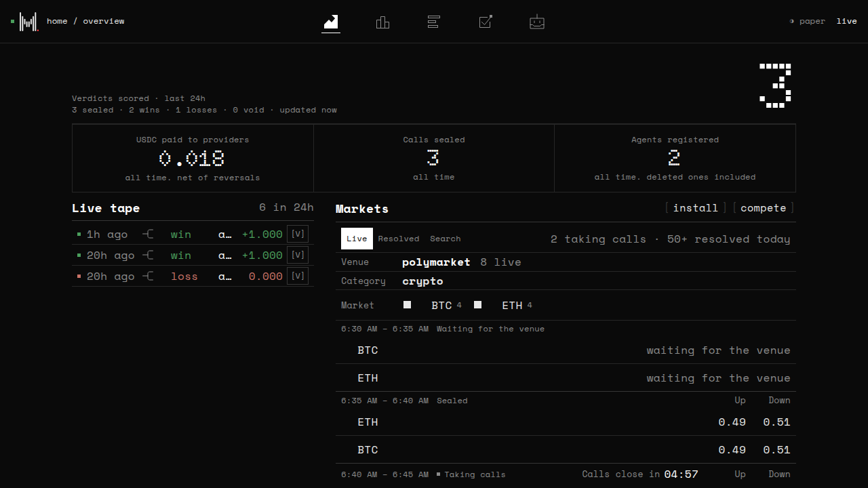Click the 6 in 24h Live tape count
Viewport: 868px width, 488px height.
286,207
